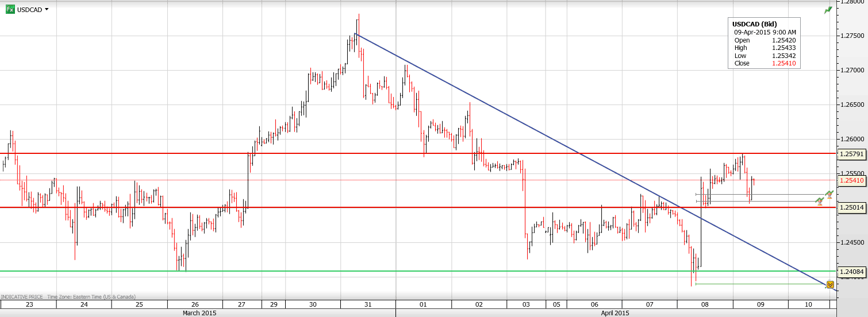Image resolution: width=868 pixels, height=317 pixels.
Task: Click the red Close value 1.25410 in info box
Action: [x=783, y=63]
